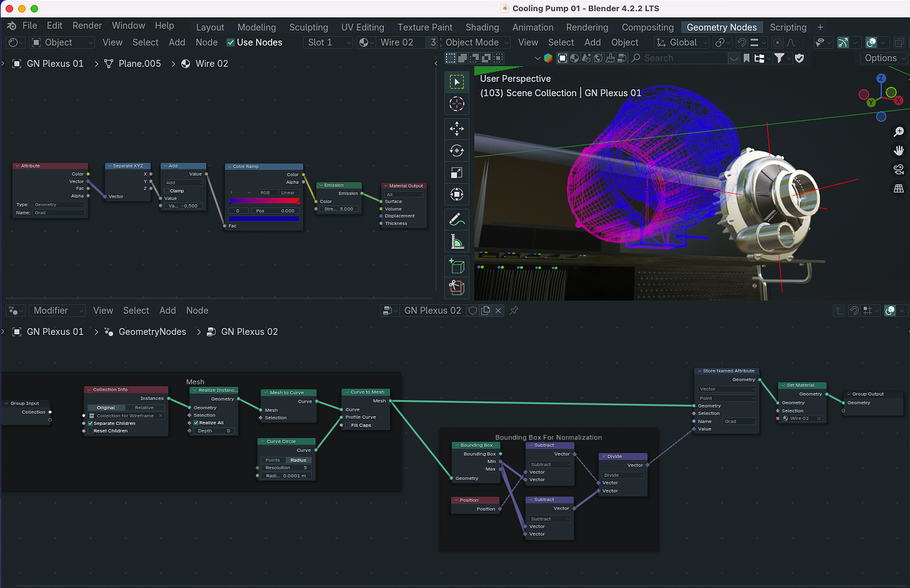Click the Strength field in Emission node
The height and width of the screenshot is (588, 910).
point(339,209)
